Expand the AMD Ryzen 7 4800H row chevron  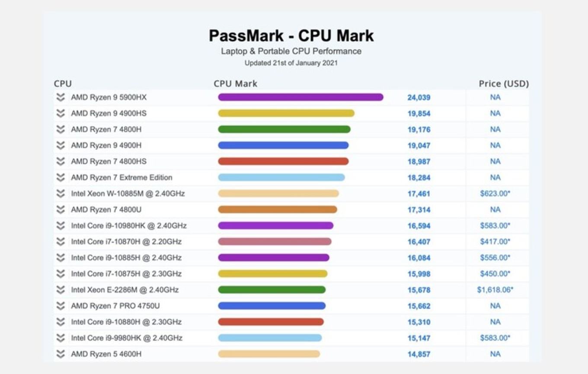coord(61,129)
